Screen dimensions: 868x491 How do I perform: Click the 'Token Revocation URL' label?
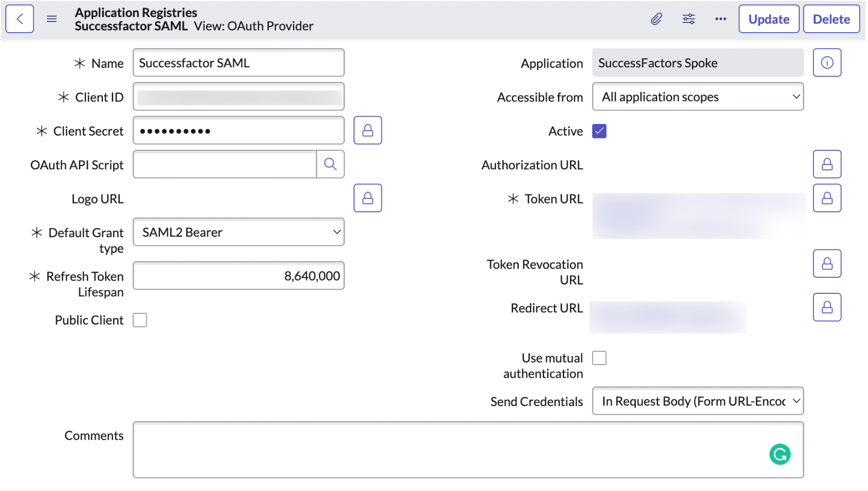point(535,272)
